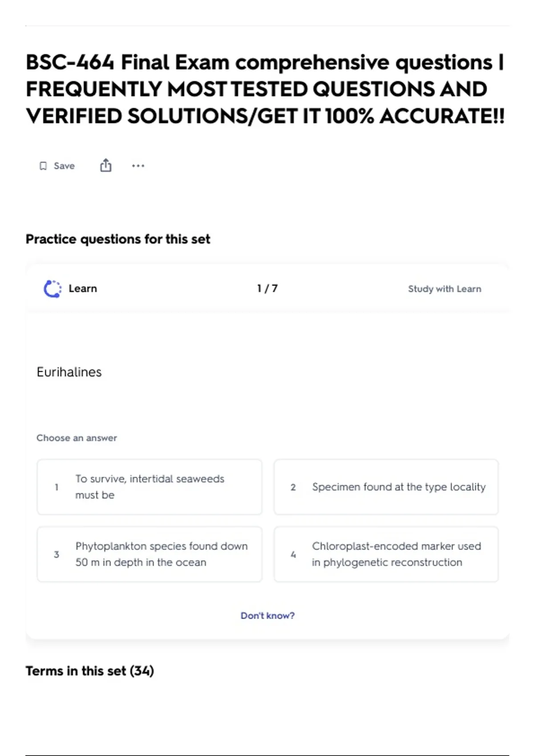The image size is (534, 756).
Task: Click the BSC-464 Final Exam title
Action: click(265, 89)
